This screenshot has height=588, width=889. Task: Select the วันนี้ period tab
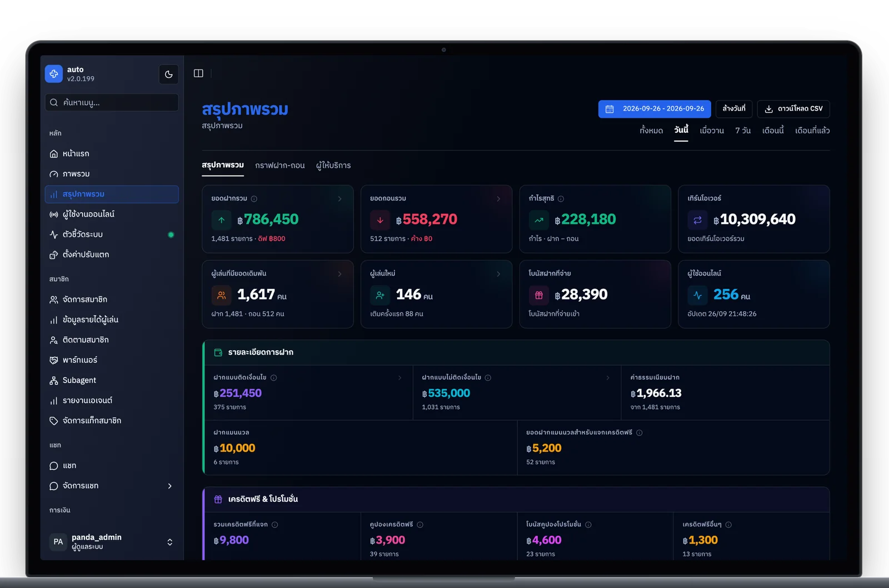[x=681, y=130]
